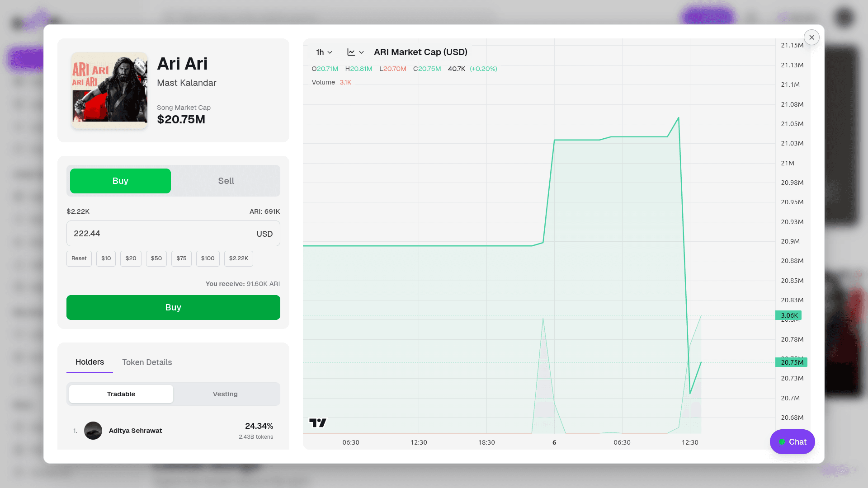Image resolution: width=868 pixels, height=488 pixels.
Task: Click the TradingView logo on chart
Action: click(x=318, y=423)
